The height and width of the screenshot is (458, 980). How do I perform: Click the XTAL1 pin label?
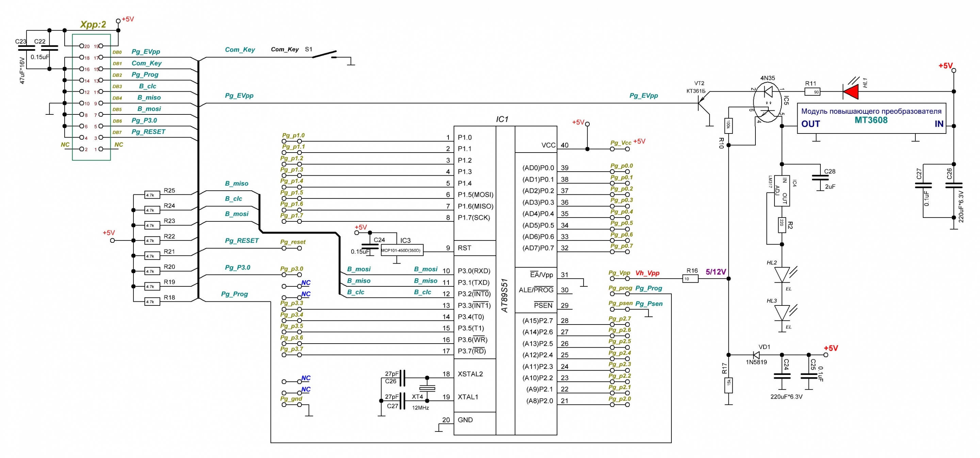[x=468, y=397]
